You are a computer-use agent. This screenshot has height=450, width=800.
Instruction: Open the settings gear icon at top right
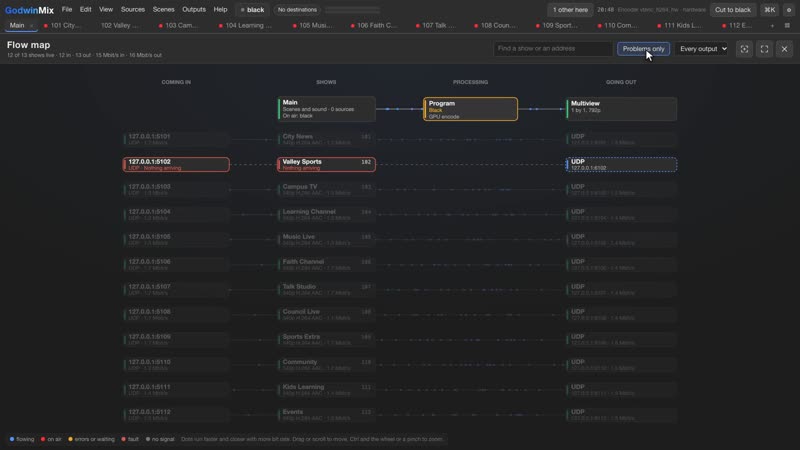pos(789,10)
